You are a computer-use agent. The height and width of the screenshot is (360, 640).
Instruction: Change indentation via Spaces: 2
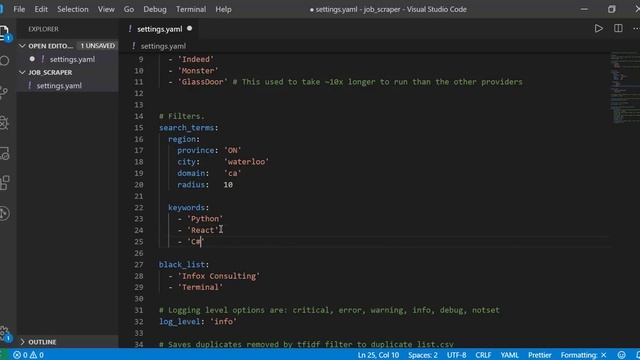point(423,355)
